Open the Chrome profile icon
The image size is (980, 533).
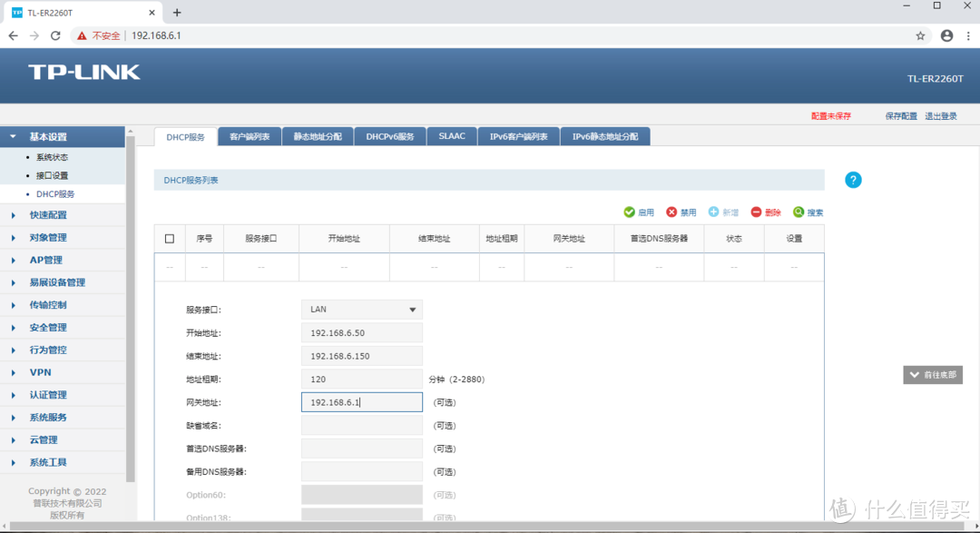click(x=946, y=35)
